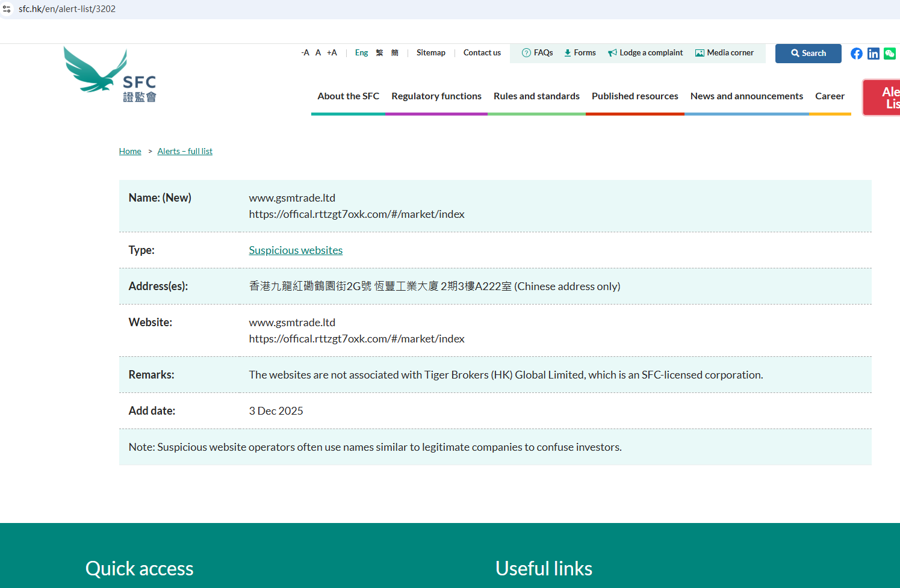Switch language to Simplified Chinese (简)

pyautogui.click(x=395, y=53)
